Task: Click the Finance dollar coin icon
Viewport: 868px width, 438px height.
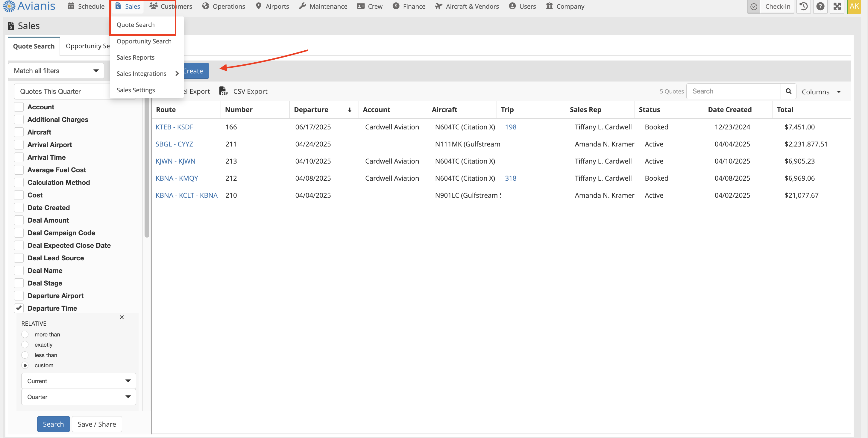Action: 396,6
